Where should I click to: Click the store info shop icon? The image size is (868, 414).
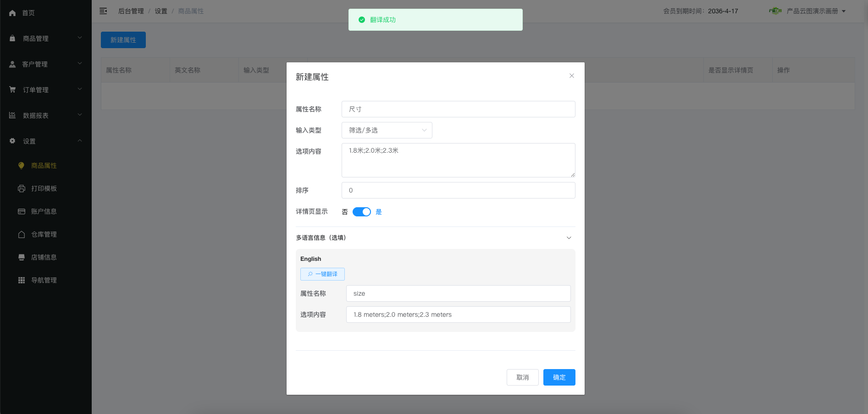22,257
